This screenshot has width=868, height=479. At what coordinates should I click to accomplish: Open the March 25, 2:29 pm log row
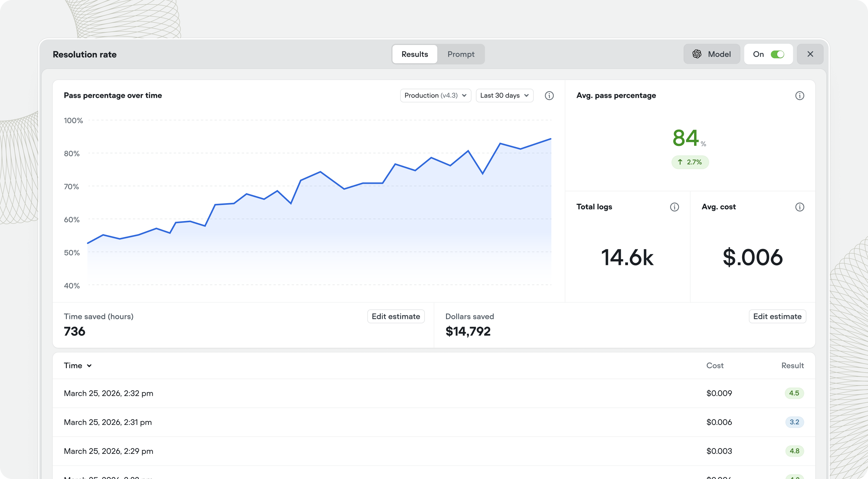(108, 451)
